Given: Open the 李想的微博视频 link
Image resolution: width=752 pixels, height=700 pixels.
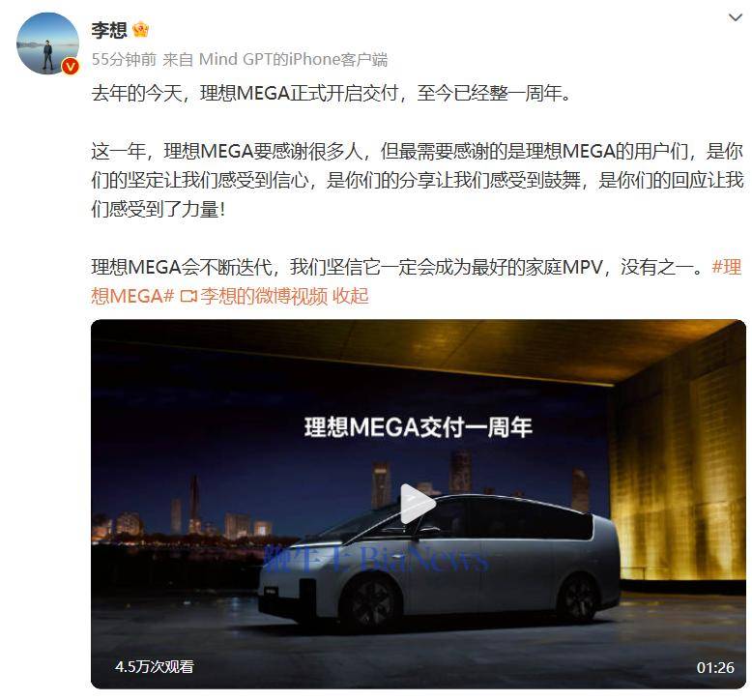Looking at the screenshot, I should pos(264,296).
